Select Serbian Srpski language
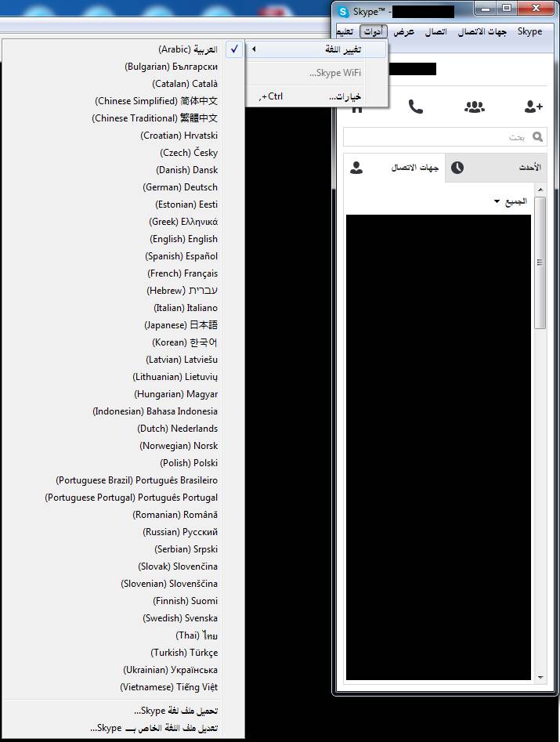 pos(123,549)
